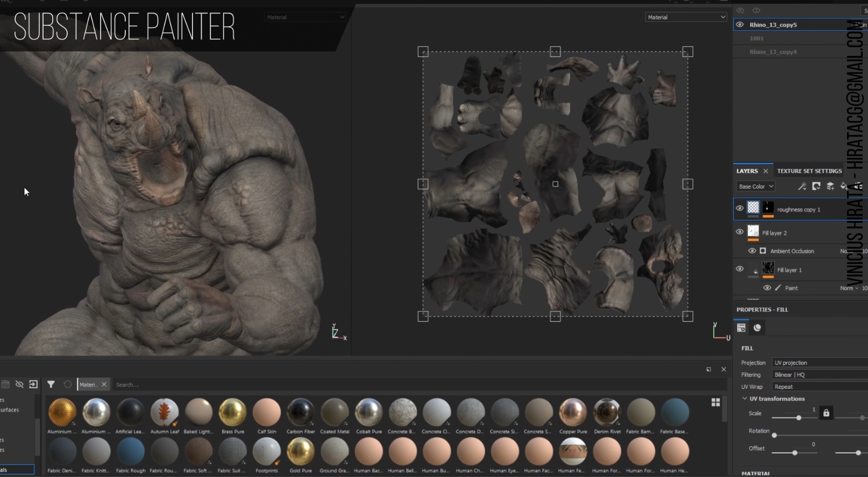This screenshot has width=868, height=477.
Task: Select the Footprints material
Action: point(267,451)
